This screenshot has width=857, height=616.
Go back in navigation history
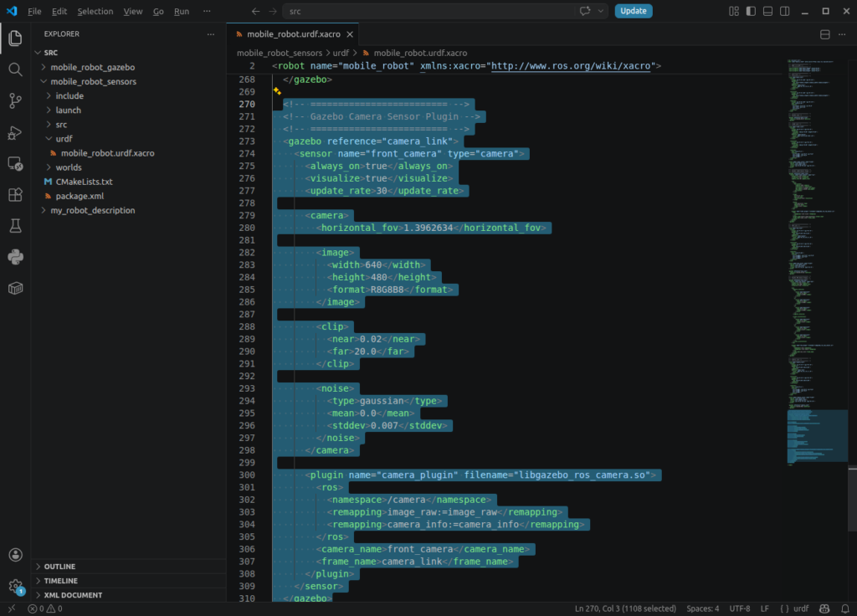pos(255,11)
